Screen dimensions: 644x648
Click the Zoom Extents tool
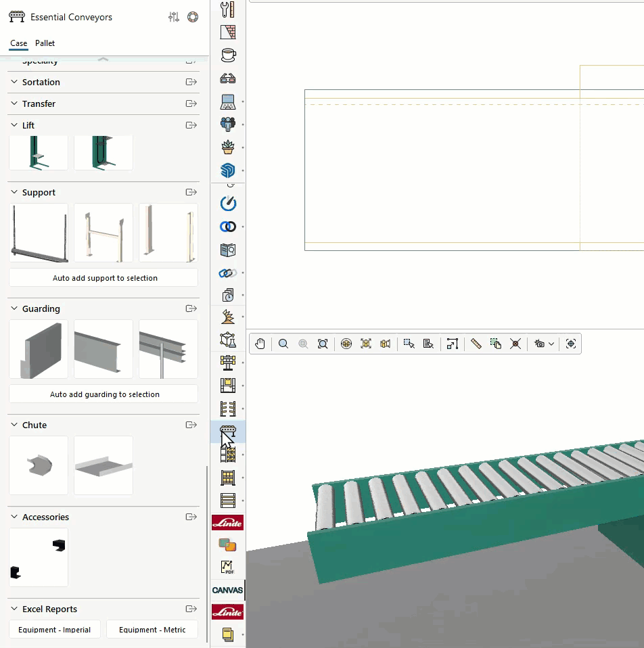tap(323, 344)
